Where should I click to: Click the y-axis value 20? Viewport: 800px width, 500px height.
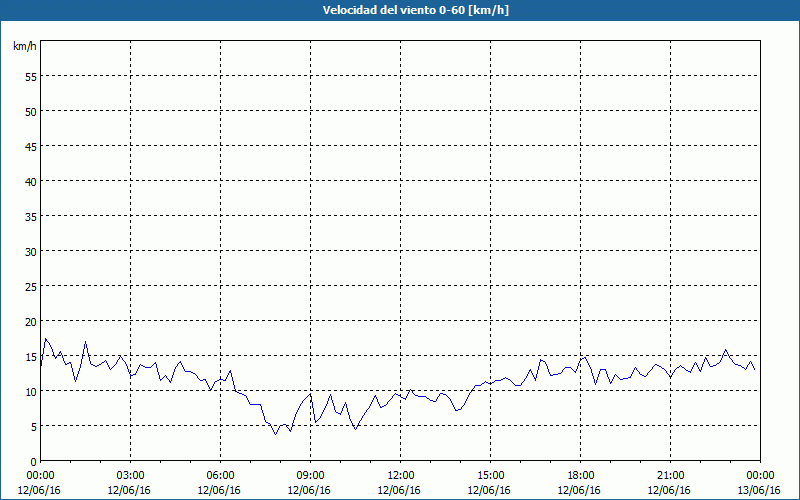pos(31,321)
